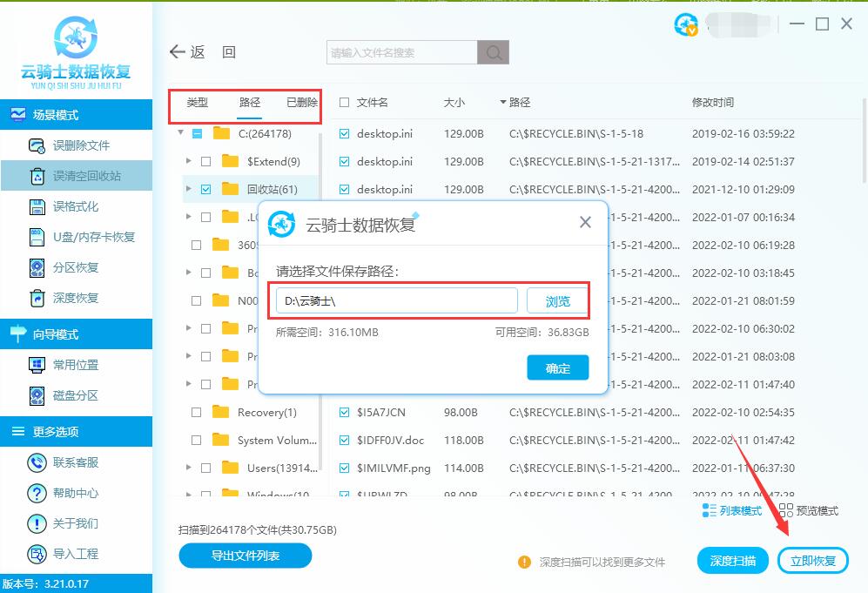Expand the 回收站(61) folder arrow
This screenshot has height=593, width=868.
[x=189, y=189]
